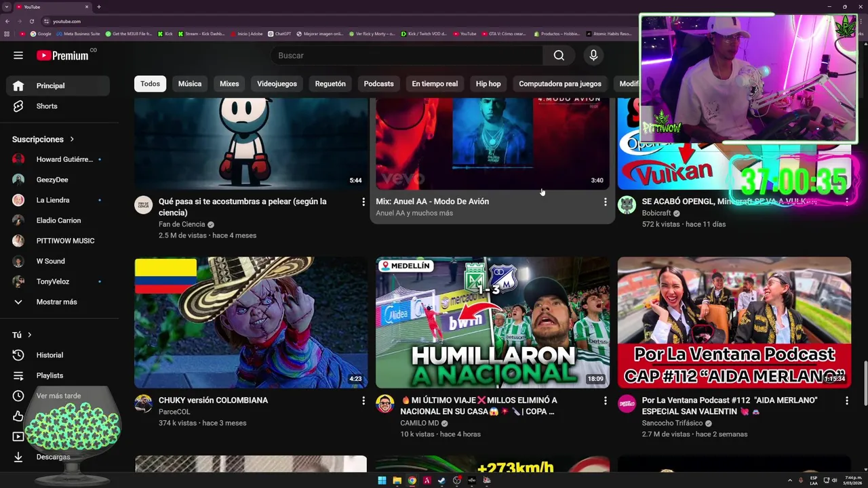Open the hamburger guide menu
The height and width of the screenshot is (488, 868).
click(x=18, y=56)
